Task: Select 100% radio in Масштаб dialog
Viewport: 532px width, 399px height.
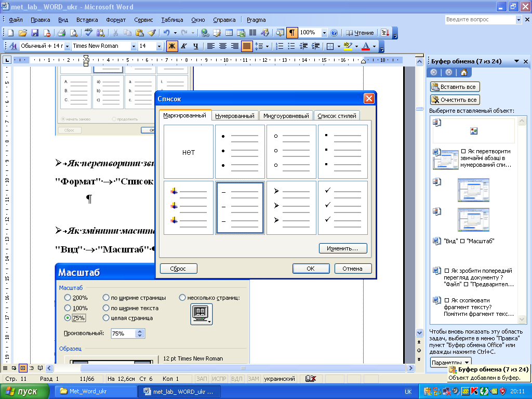Action: 68,308
